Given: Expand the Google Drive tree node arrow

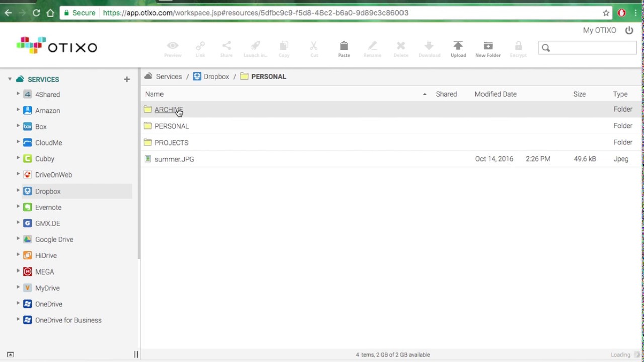Looking at the screenshot, I should click(18, 239).
